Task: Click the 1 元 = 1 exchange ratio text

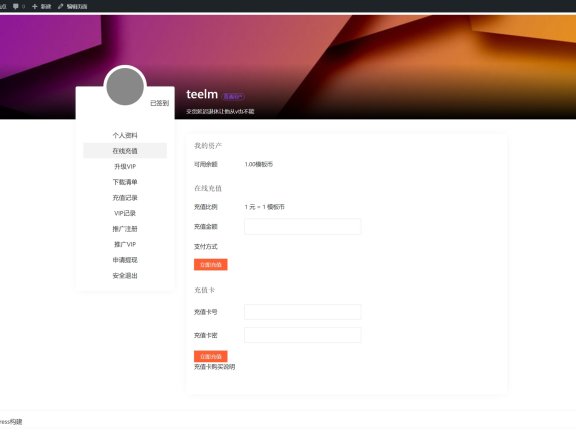Action: pyautogui.click(x=264, y=207)
